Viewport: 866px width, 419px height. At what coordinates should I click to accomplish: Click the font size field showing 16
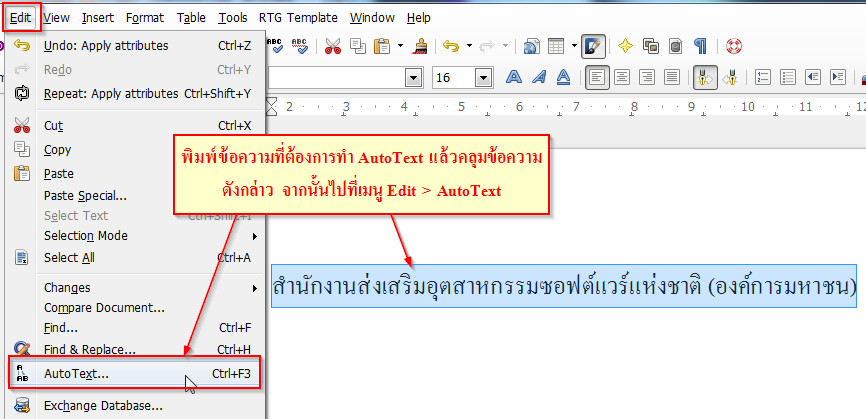coord(454,78)
